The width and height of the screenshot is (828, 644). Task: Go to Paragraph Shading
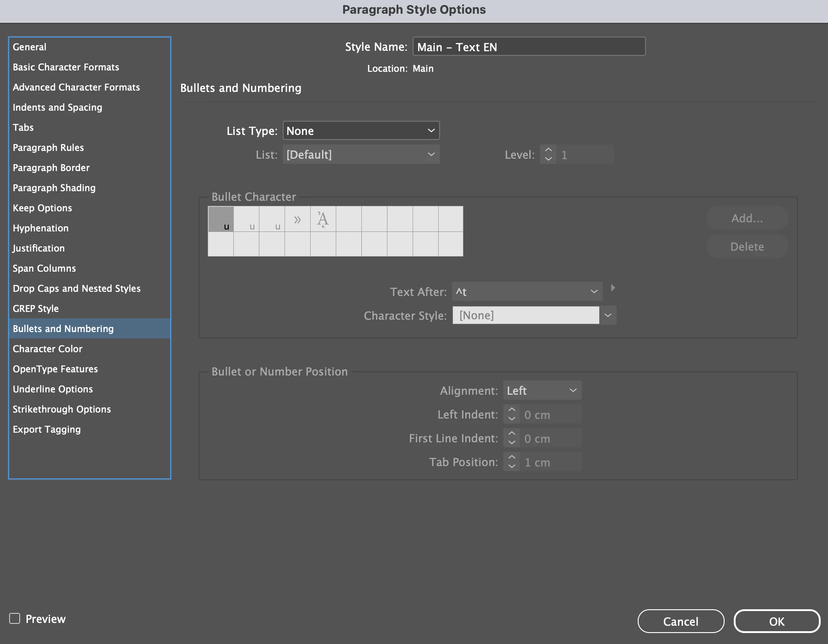coord(90,188)
